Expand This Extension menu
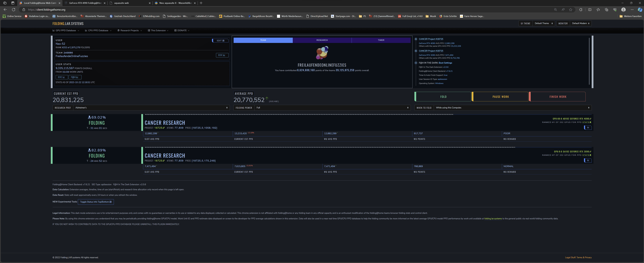Image resolution: width=644 pixels, height=263 pixels. click(158, 30)
